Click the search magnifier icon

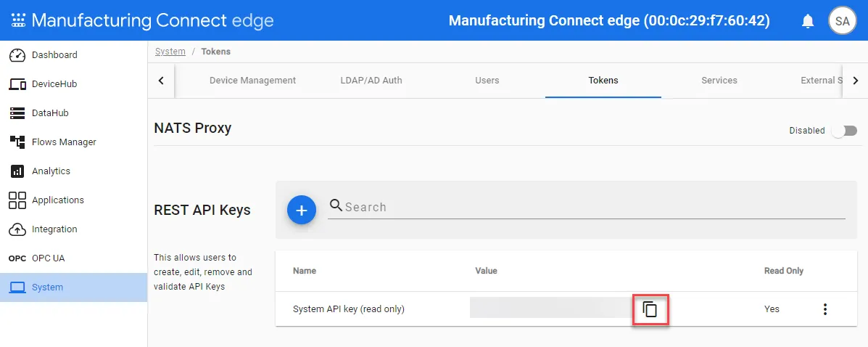336,206
